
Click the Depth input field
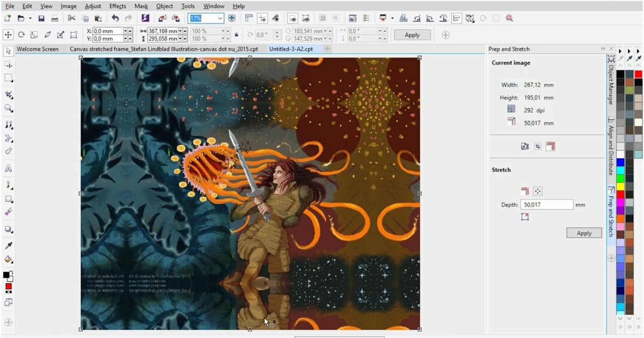(x=546, y=204)
